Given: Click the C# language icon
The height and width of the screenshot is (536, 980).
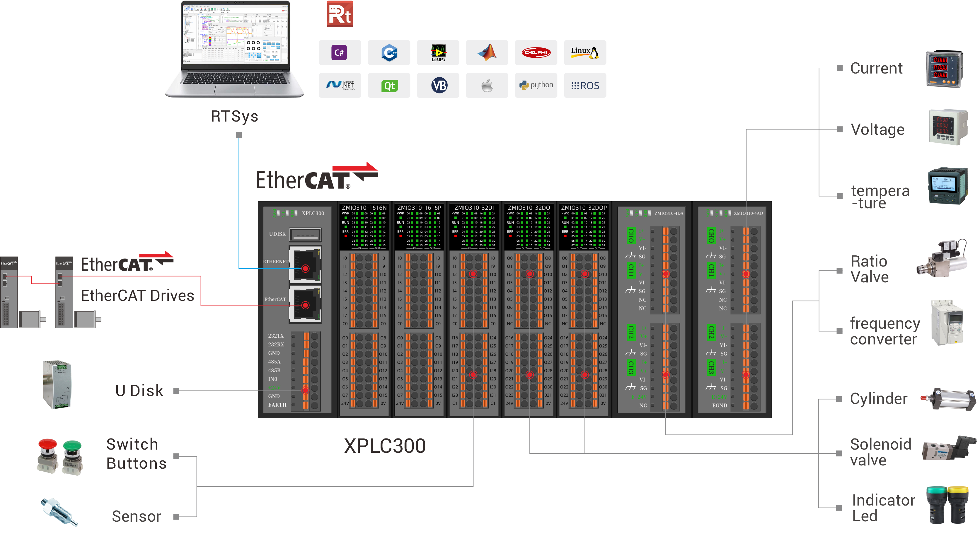Looking at the screenshot, I should click(x=339, y=52).
